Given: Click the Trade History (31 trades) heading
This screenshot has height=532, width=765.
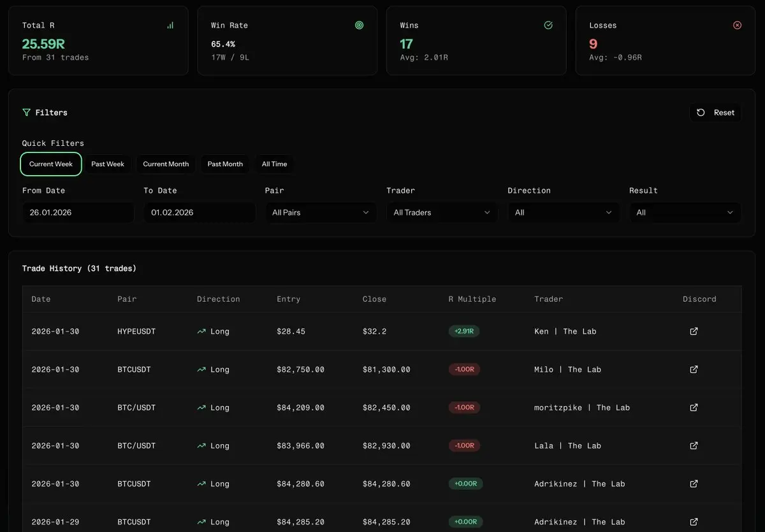Looking at the screenshot, I should (79, 268).
